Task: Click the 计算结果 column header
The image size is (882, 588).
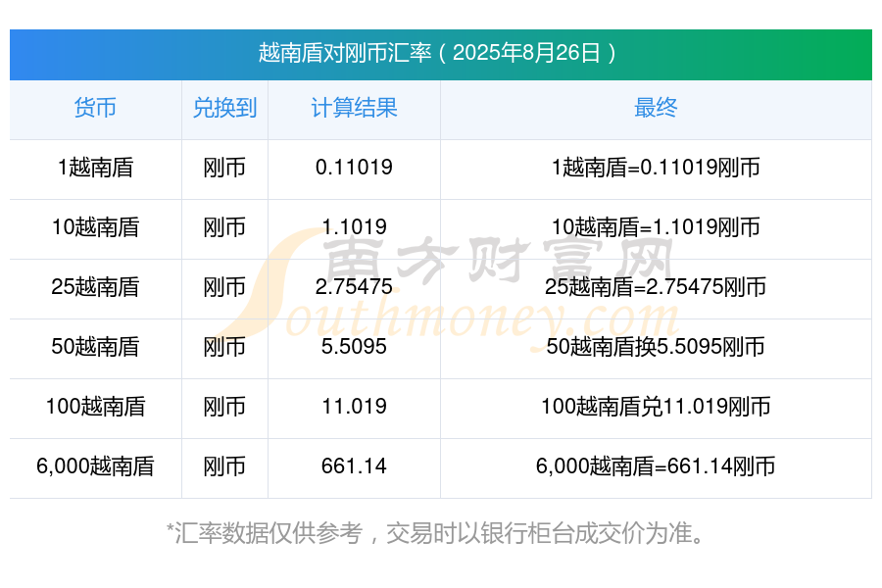Action: coord(354,108)
